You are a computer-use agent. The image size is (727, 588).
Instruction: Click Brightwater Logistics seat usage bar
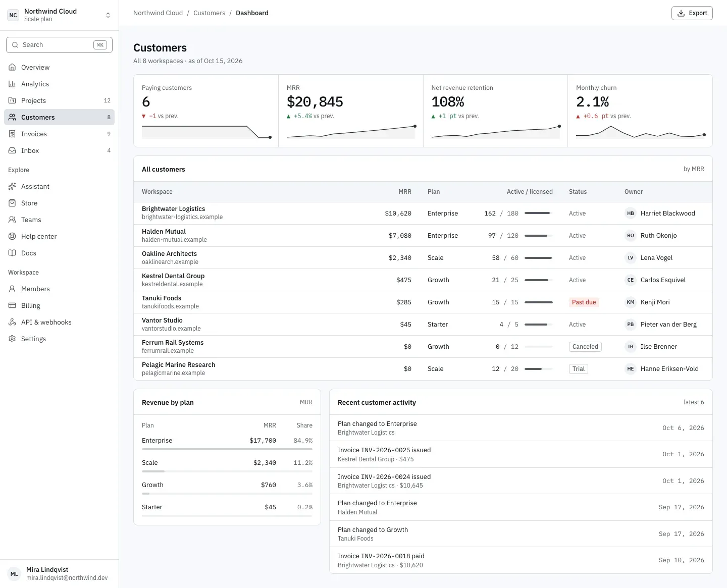coord(539,213)
